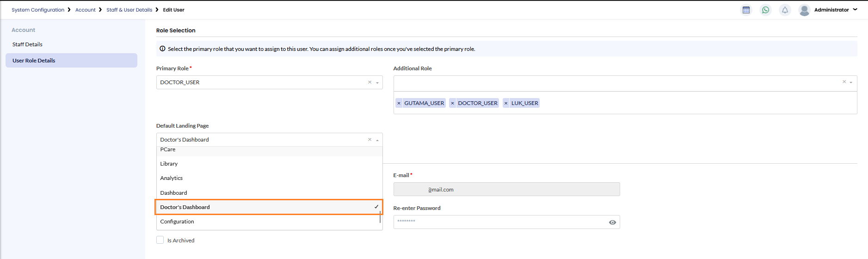Select Analytics as landing page

coord(172,178)
